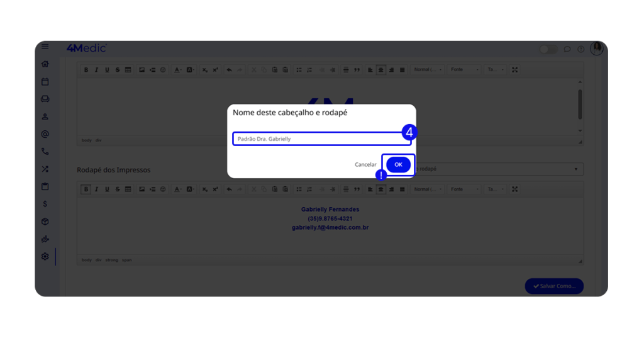Click the header and footer name field

(321, 139)
